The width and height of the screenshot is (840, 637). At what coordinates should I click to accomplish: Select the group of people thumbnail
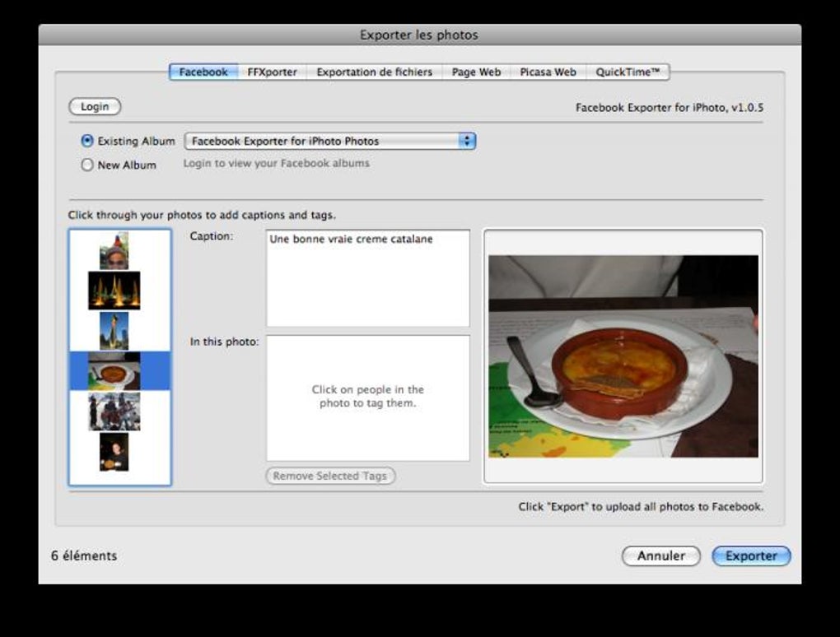pyautogui.click(x=114, y=411)
